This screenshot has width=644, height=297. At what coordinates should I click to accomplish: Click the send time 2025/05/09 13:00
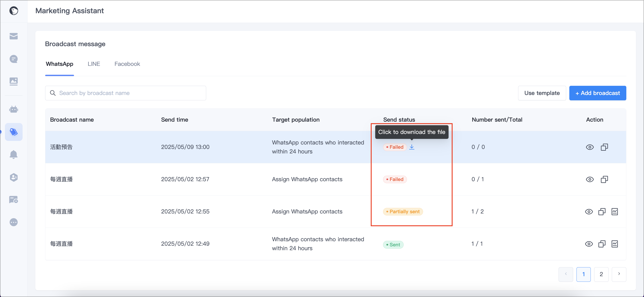[x=185, y=147]
